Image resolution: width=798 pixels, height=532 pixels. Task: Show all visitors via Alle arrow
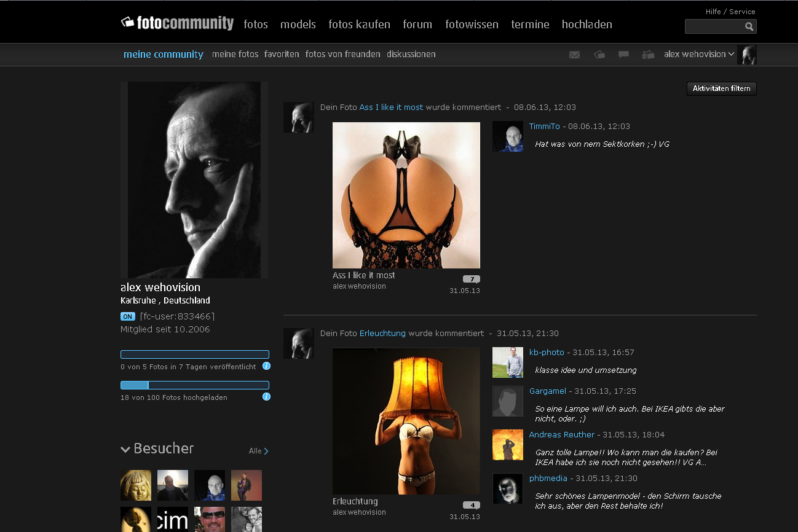click(x=259, y=451)
